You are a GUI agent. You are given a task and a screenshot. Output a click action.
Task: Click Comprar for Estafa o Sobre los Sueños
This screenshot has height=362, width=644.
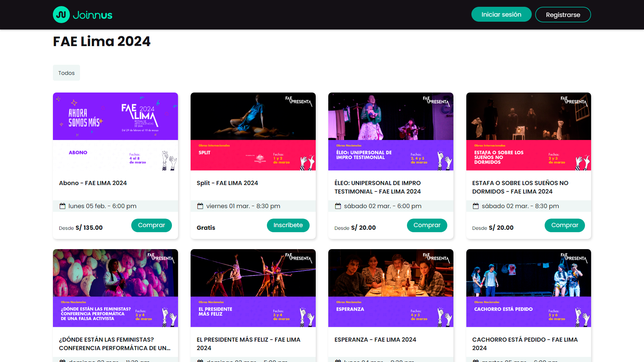(564, 225)
